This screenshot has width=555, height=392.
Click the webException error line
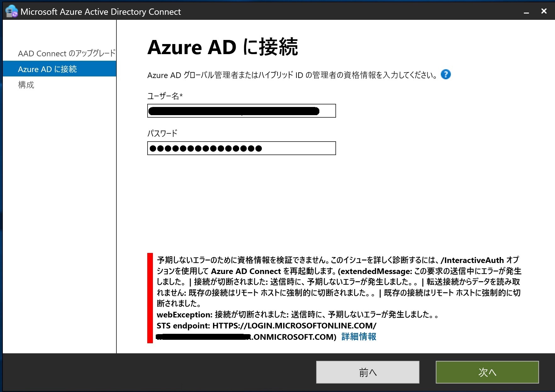pyautogui.click(x=297, y=314)
